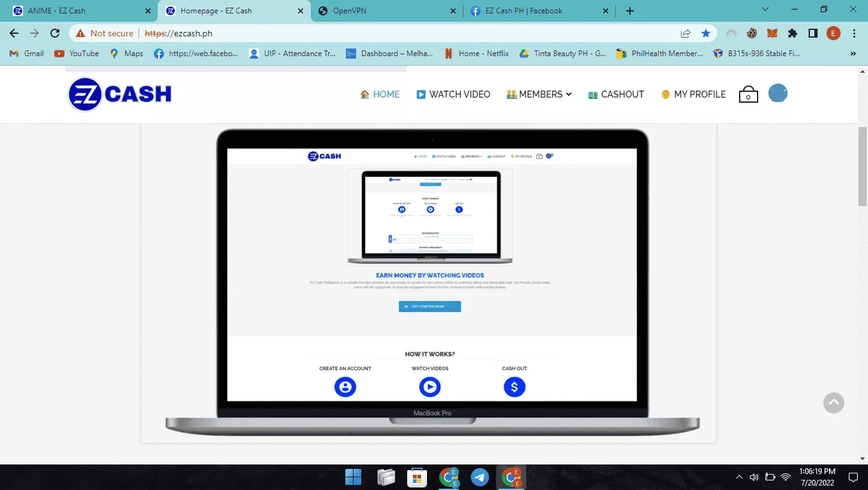
Task: Open the PhilHealth Member bookmark
Action: pyautogui.click(x=659, y=54)
